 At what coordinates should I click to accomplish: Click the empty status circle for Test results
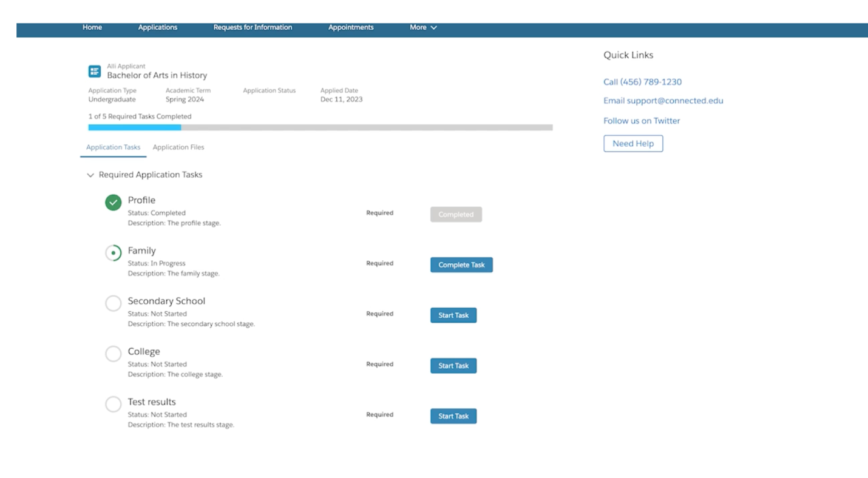point(114,404)
